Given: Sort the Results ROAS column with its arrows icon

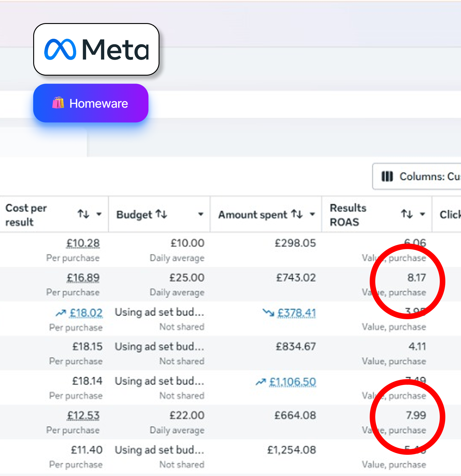Looking at the screenshot, I should pos(407,214).
